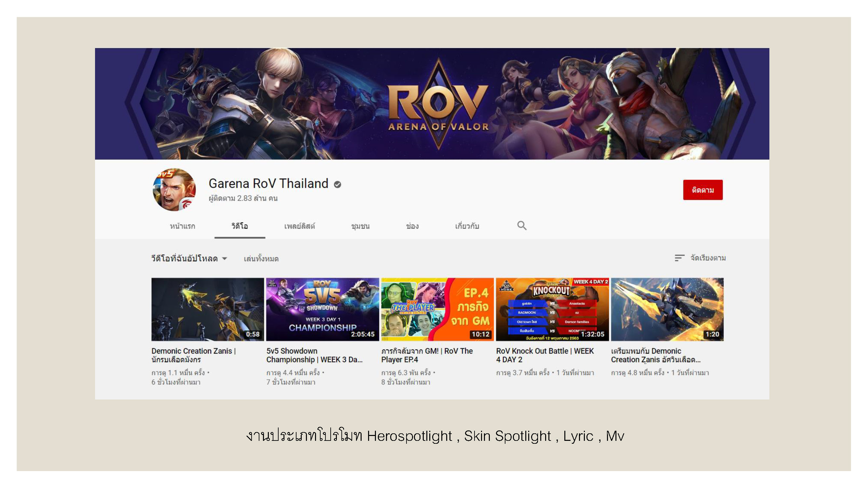This screenshot has width=868, height=488.
Task: Click the sort-by lines icon
Action: (679, 258)
